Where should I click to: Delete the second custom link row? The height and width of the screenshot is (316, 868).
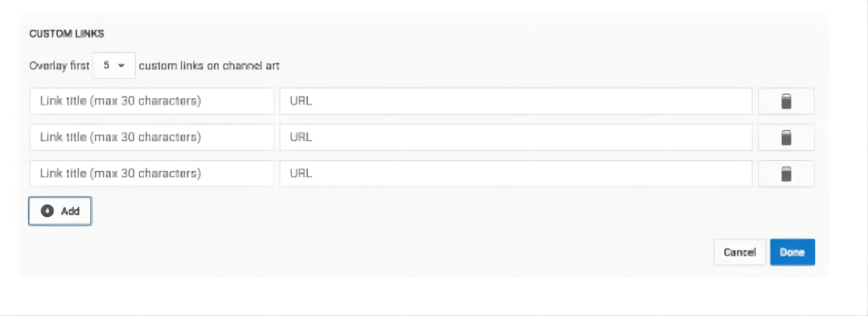tap(785, 137)
